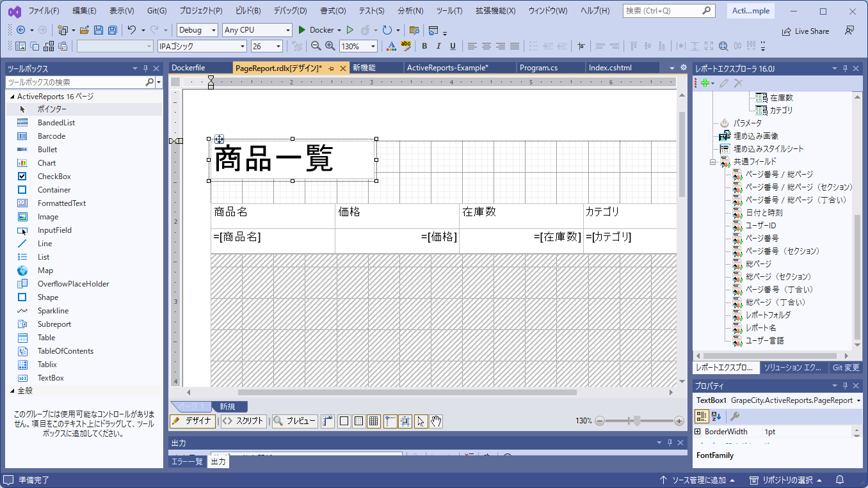Align text left in toolbar
Screen dimensions: 868x488
472,46
